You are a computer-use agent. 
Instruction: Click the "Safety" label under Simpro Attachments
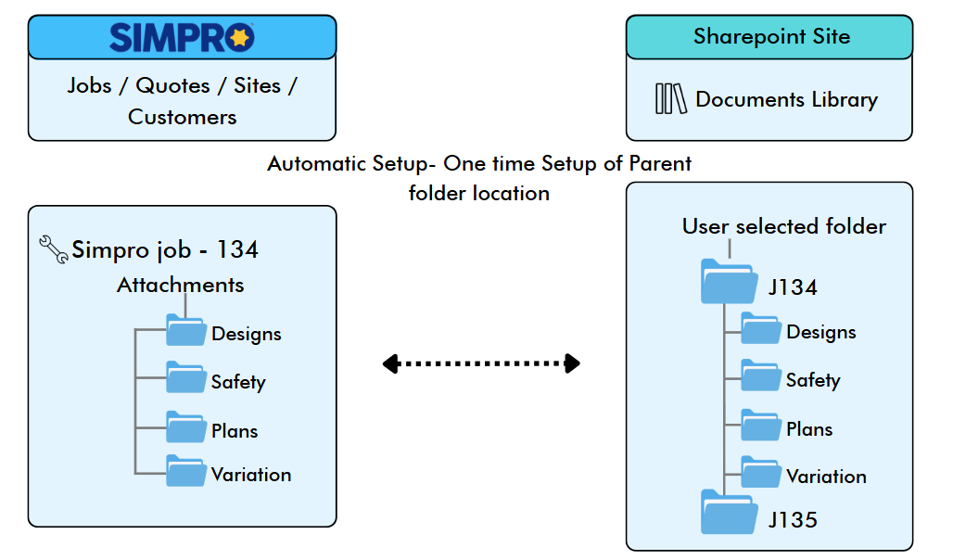click(x=238, y=382)
